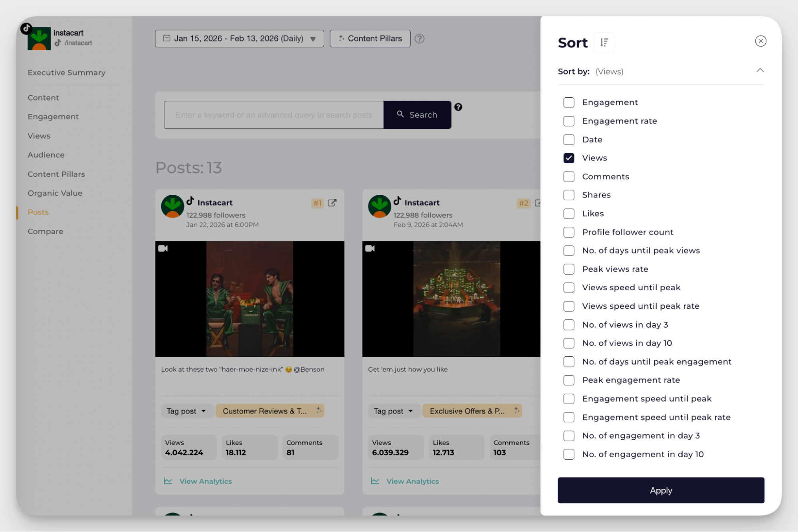Click the keyword search input field
Viewport: 798px width, 532px height.
pos(273,115)
